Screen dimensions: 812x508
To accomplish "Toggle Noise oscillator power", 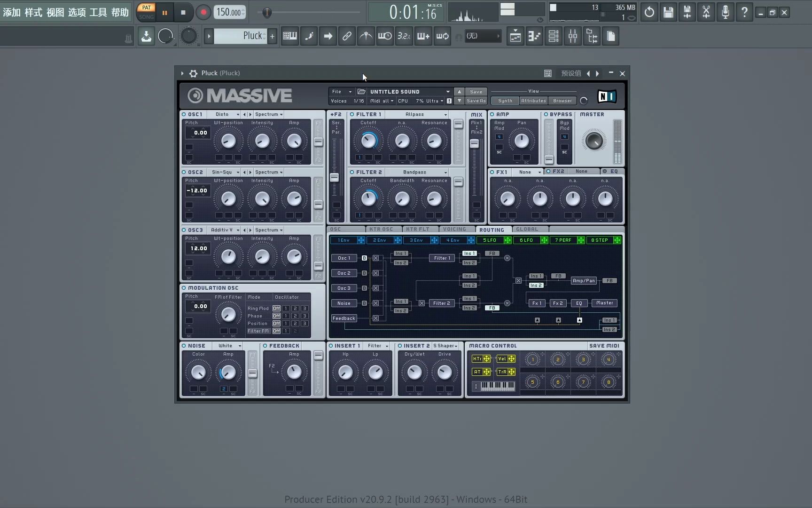I will pos(184,346).
